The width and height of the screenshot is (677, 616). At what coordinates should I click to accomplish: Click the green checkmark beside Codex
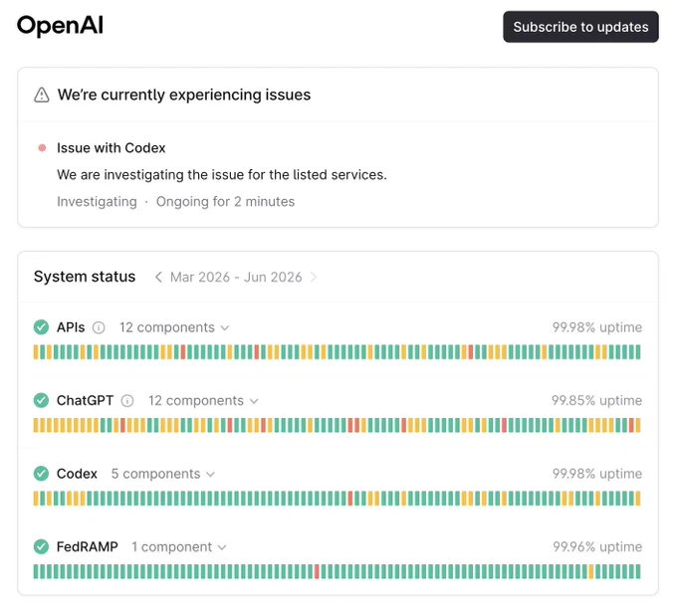pos(41,474)
